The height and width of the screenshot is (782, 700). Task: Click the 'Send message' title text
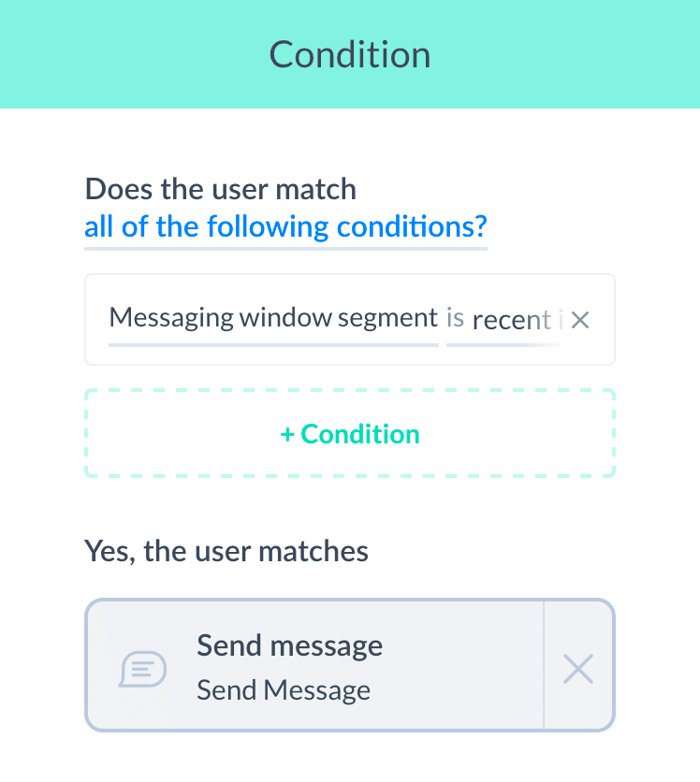tap(289, 645)
